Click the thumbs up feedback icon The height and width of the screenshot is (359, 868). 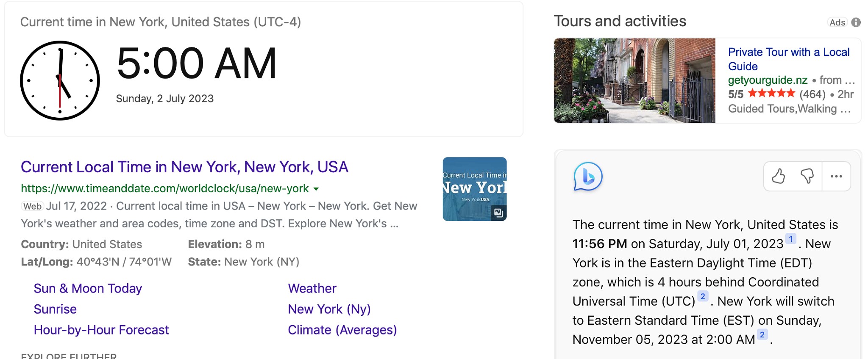click(x=778, y=176)
